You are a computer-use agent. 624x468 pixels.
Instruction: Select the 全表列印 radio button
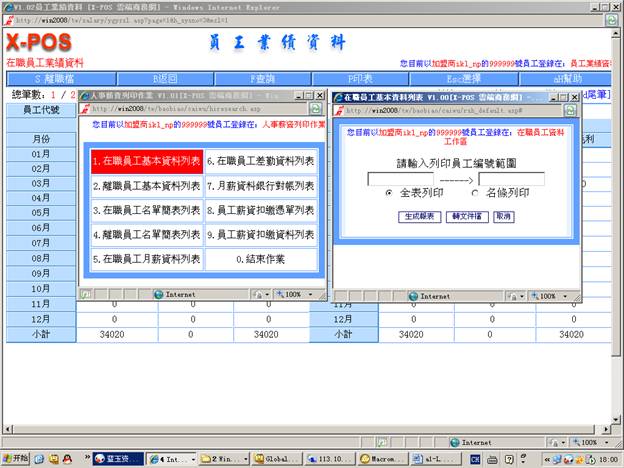tap(390, 192)
